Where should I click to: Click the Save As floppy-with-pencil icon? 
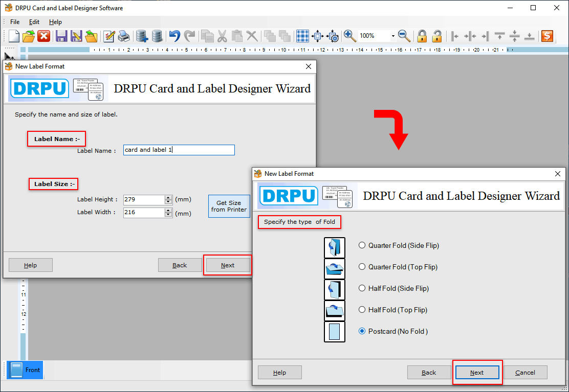pos(76,36)
